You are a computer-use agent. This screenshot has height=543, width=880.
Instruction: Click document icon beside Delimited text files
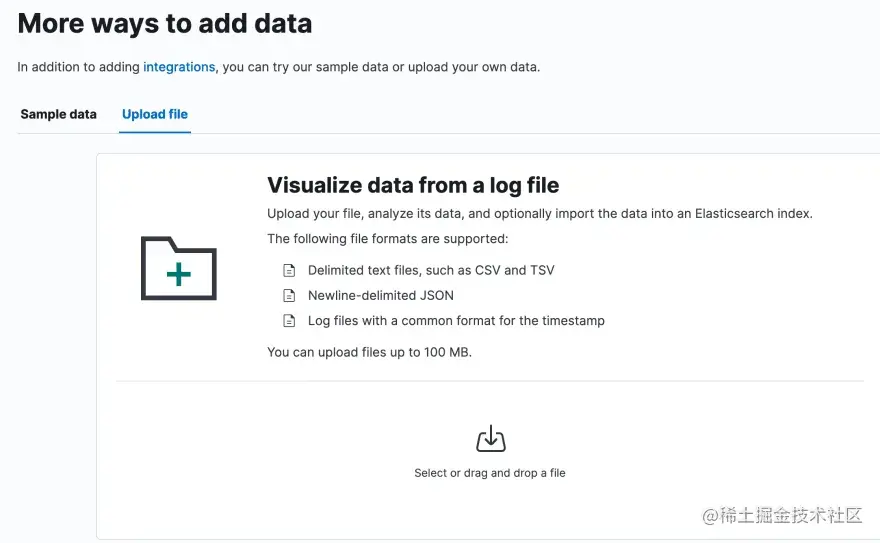289,270
